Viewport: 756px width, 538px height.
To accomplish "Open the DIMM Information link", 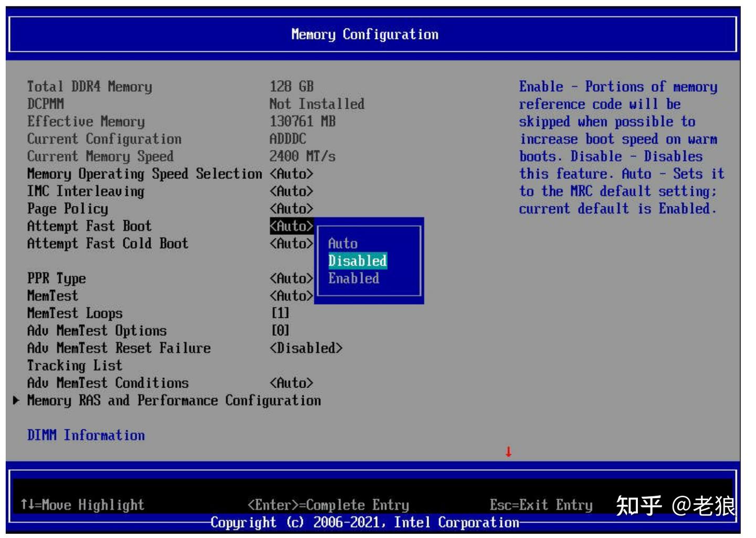I will [x=86, y=435].
